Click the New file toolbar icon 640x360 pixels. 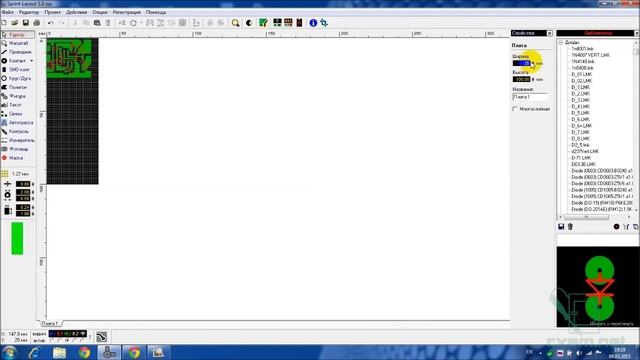coord(4,23)
